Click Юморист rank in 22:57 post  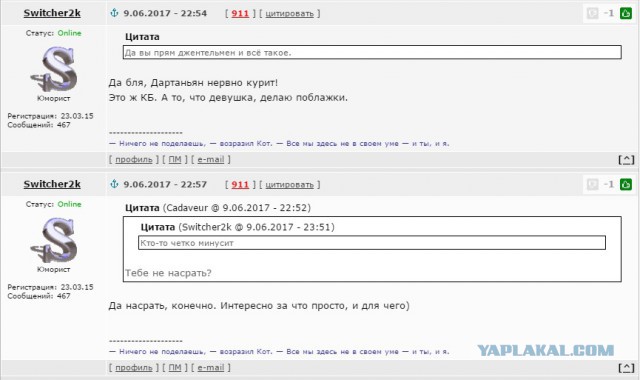click(x=53, y=269)
